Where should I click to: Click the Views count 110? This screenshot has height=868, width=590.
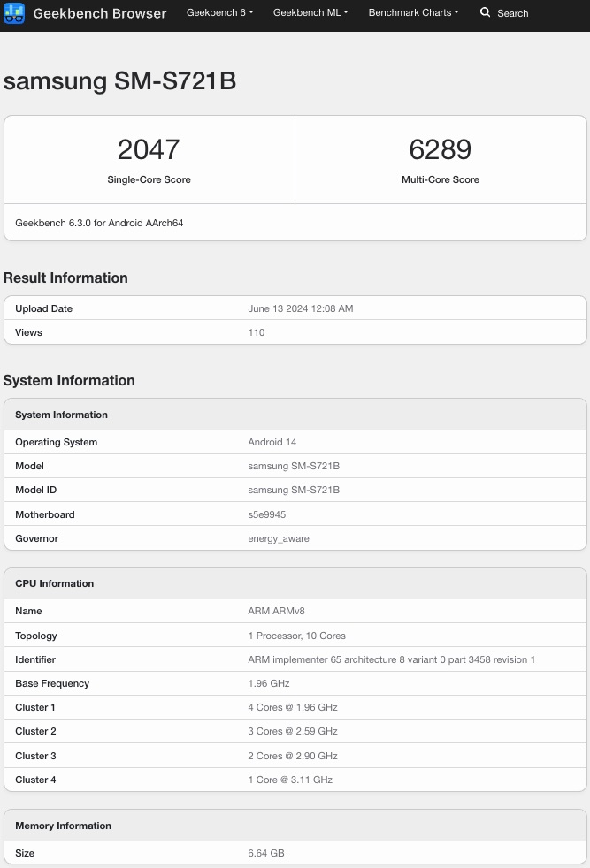click(x=256, y=332)
